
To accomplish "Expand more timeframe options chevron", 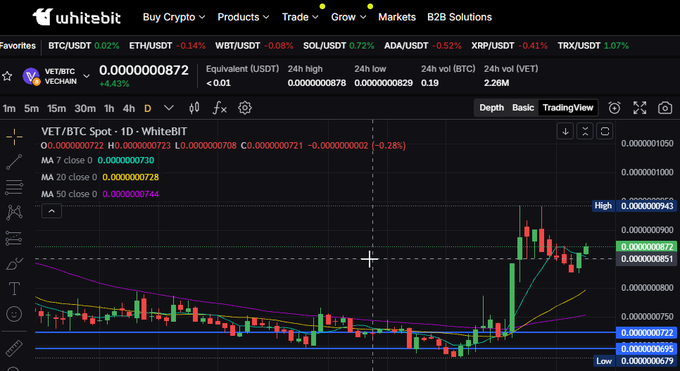I will point(169,108).
